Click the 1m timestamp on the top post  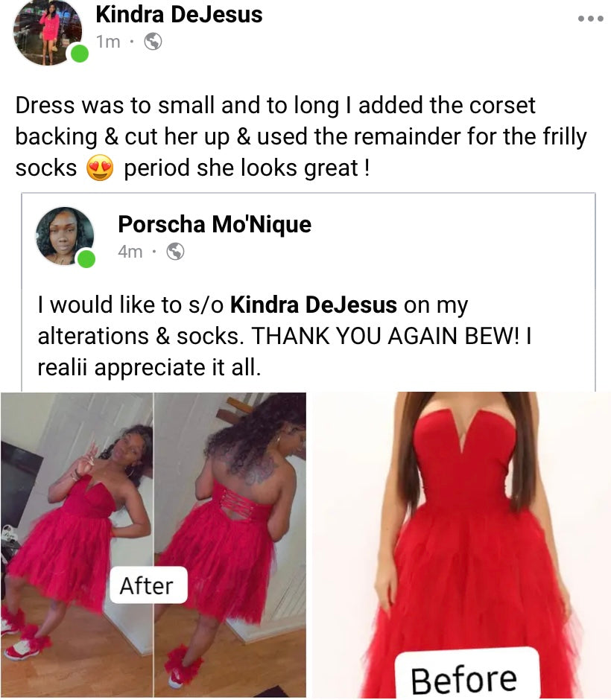[x=107, y=42]
